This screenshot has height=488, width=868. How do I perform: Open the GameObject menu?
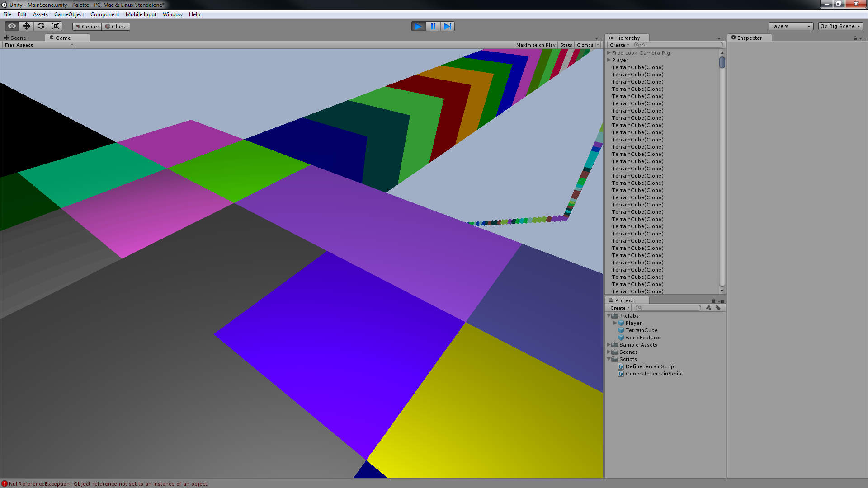click(x=69, y=14)
